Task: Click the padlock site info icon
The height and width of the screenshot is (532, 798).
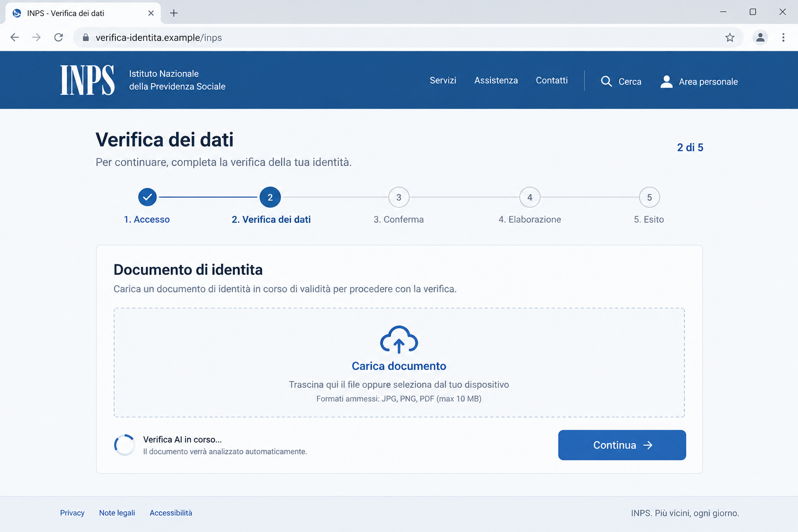Action: click(86, 37)
